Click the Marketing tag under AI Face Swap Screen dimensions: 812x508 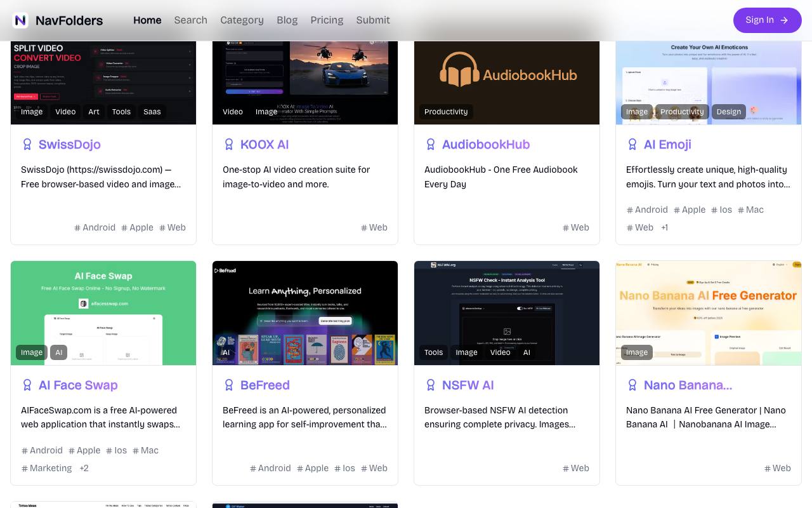[x=47, y=468]
